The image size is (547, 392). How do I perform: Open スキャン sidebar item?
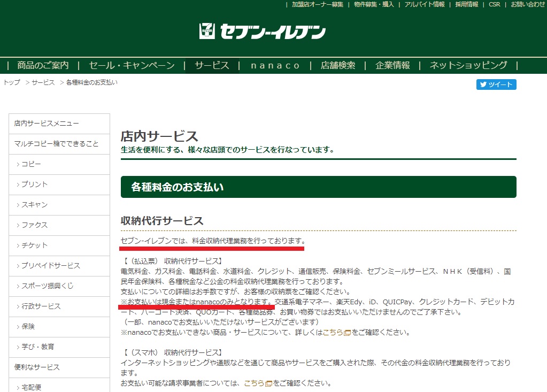(59, 205)
